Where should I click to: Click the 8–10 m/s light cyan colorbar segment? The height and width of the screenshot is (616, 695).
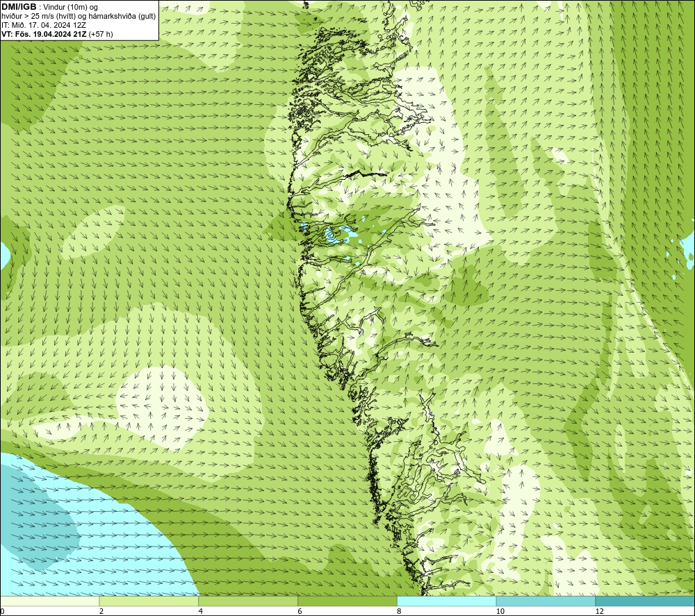447,601
